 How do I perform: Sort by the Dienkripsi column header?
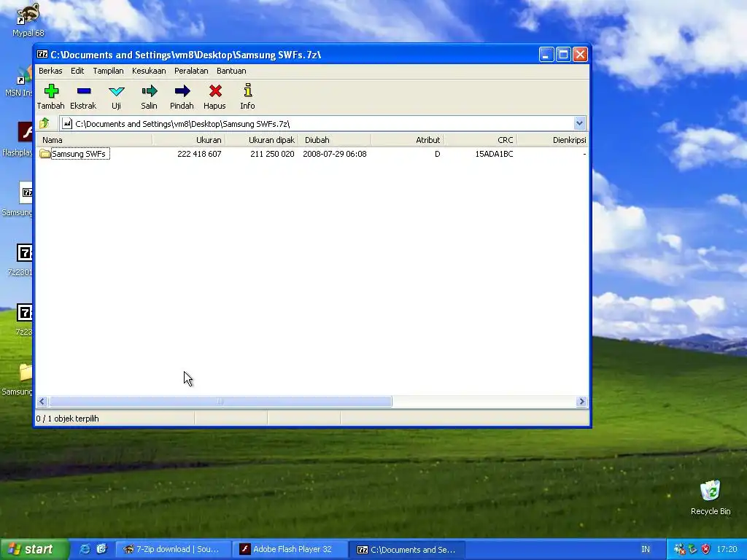[553, 140]
